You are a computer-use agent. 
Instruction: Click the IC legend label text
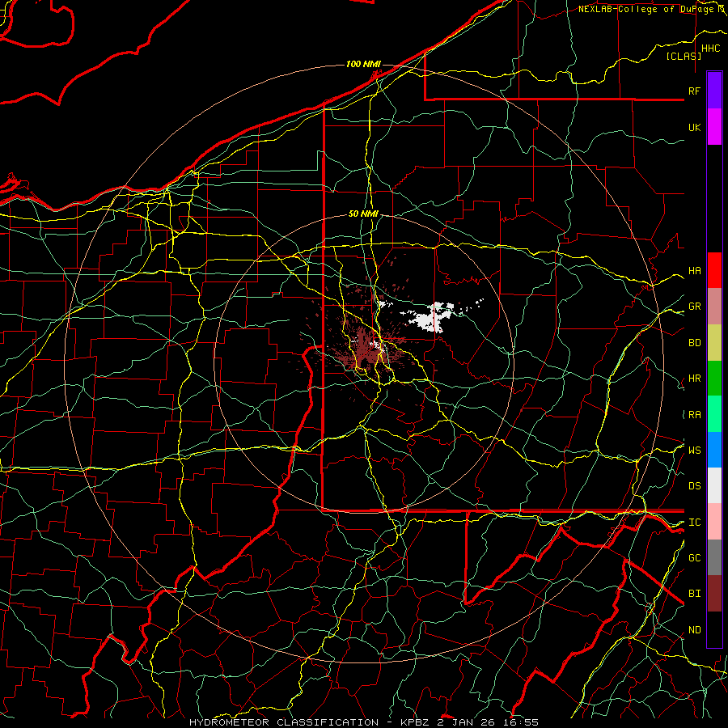[695, 523]
